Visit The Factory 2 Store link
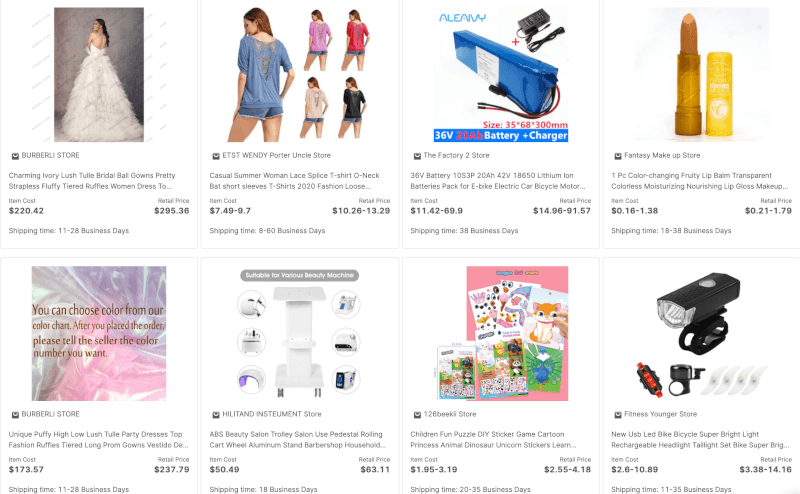This screenshot has width=800, height=494. point(456,155)
